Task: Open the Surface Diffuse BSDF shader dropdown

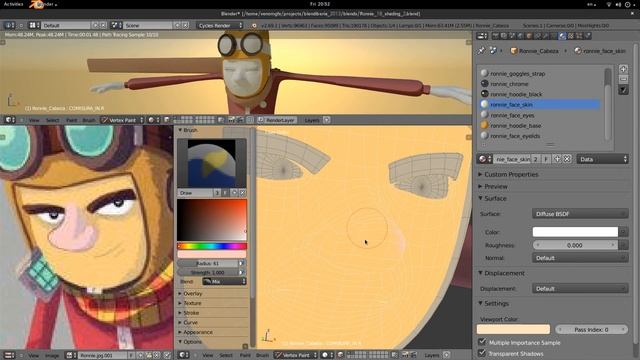Action: point(580,213)
